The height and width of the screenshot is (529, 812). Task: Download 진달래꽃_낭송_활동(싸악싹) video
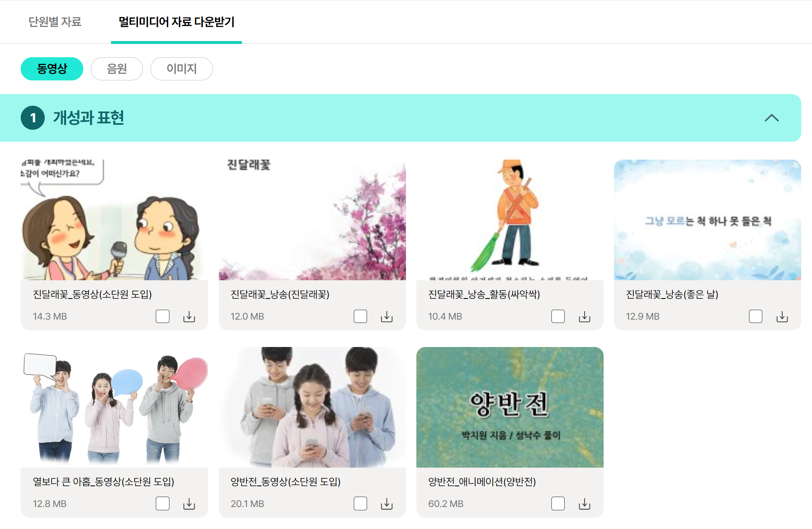coord(585,317)
